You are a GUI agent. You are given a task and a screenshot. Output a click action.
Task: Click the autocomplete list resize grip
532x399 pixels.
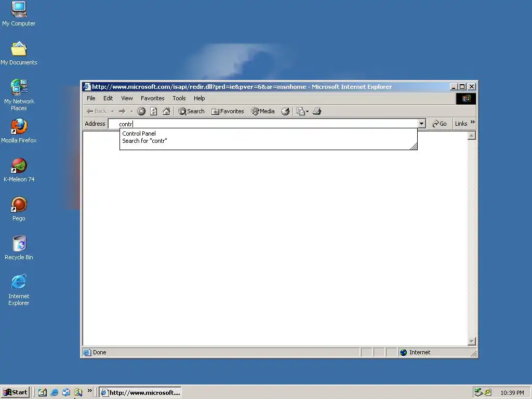414,146
